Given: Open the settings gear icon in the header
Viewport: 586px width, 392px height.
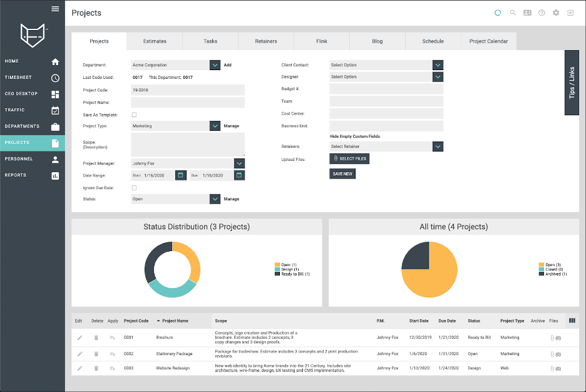Looking at the screenshot, I should (x=556, y=13).
